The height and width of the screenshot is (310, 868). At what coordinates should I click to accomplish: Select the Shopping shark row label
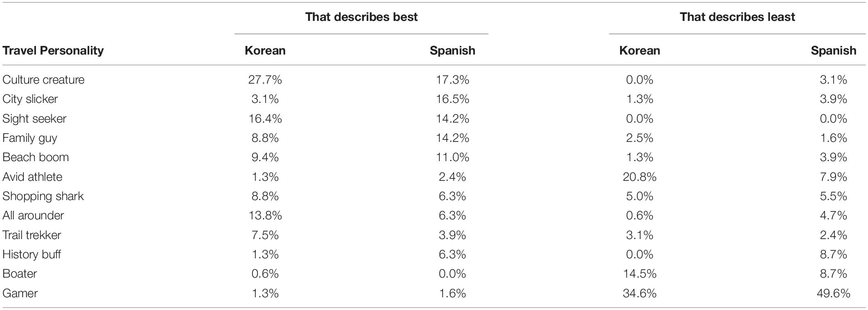click(43, 196)
